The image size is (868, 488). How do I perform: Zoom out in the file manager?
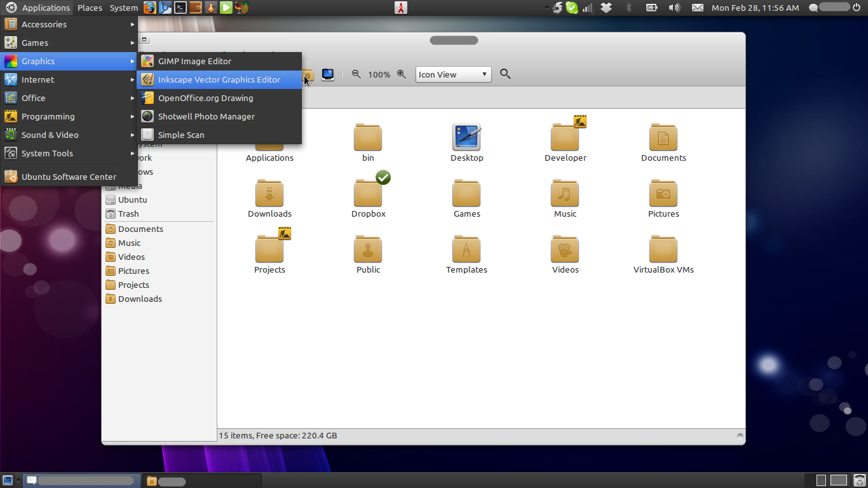click(356, 74)
